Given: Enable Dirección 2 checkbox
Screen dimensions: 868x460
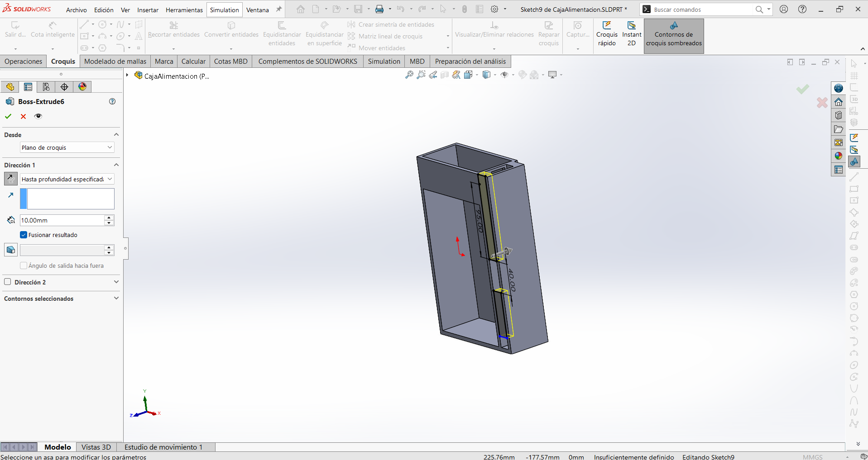Looking at the screenshot, I should point(8,282).
